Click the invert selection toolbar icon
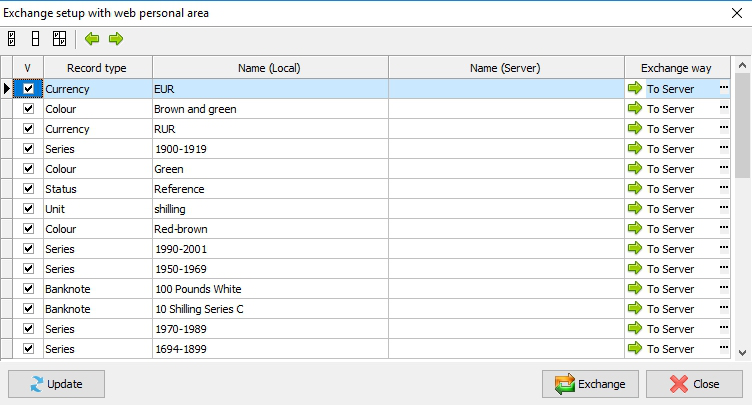Viewport: 752px width, 405px height. pos(59,38)
